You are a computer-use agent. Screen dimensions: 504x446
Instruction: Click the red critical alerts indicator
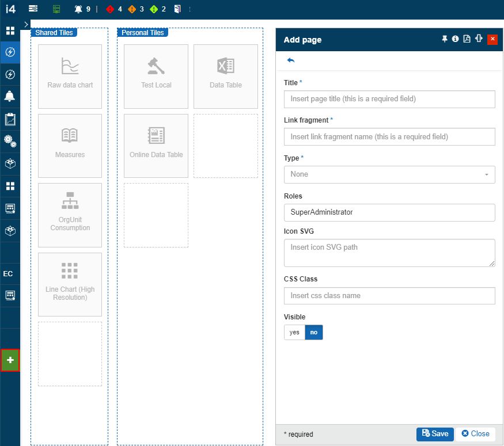pyautogui.click(x=114, y=9)
